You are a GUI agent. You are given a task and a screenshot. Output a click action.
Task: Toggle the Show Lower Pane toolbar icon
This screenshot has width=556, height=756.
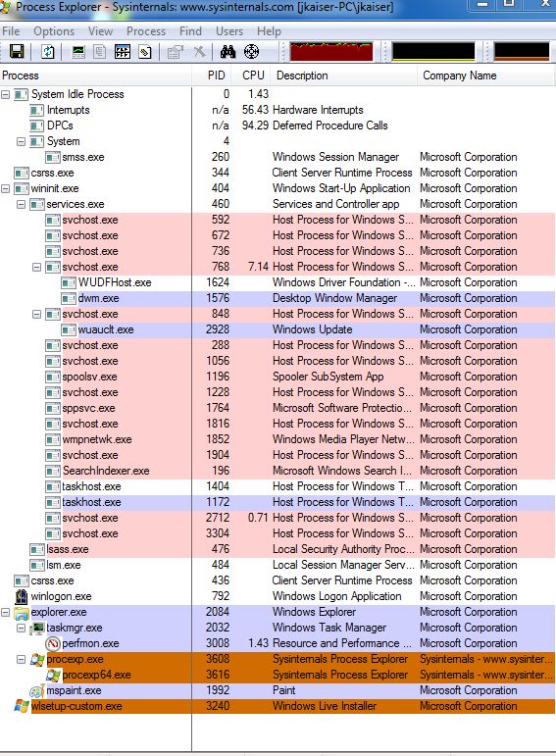[x=123, y=51]
